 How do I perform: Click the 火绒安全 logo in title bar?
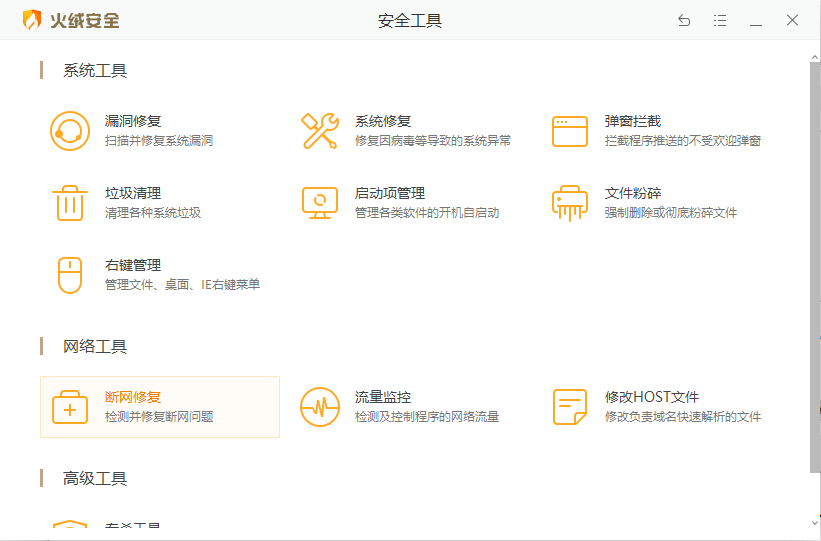pyautogui.click(x=71, y=21)
